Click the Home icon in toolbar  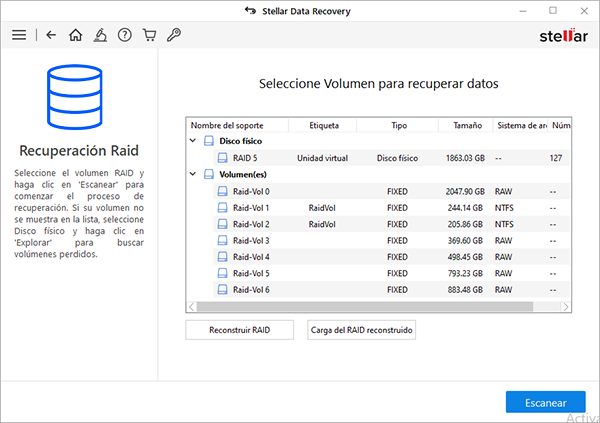point(76,35)
